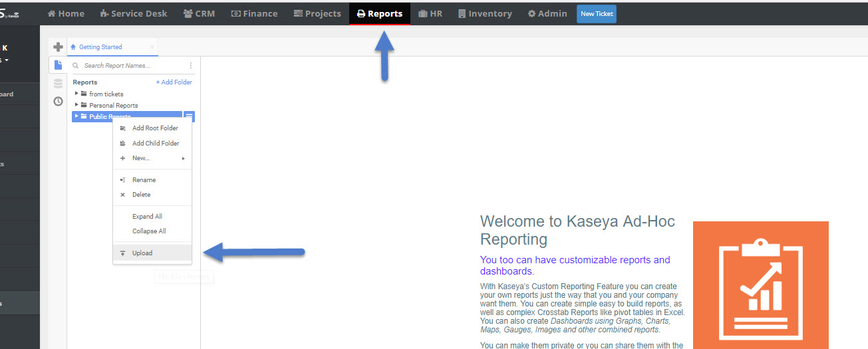This screenshot has height=349, width=868.
Task: Click the Rename text-cursor icon
Action: [122, 180]
